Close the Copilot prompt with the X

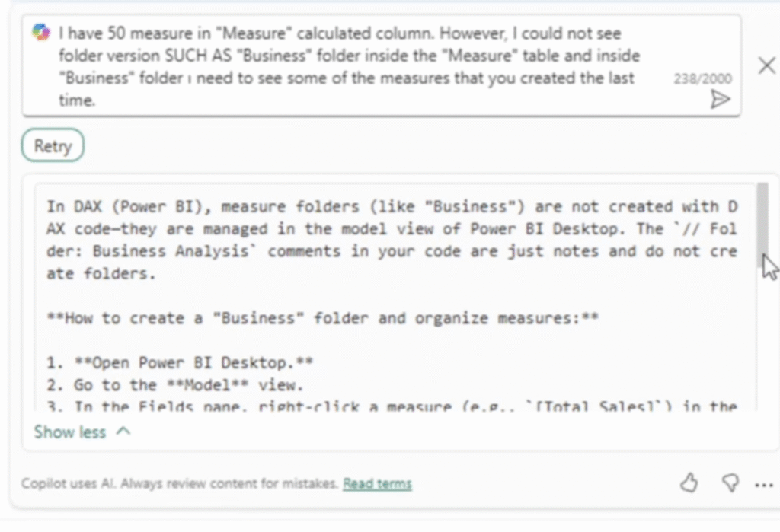[766, 65]
